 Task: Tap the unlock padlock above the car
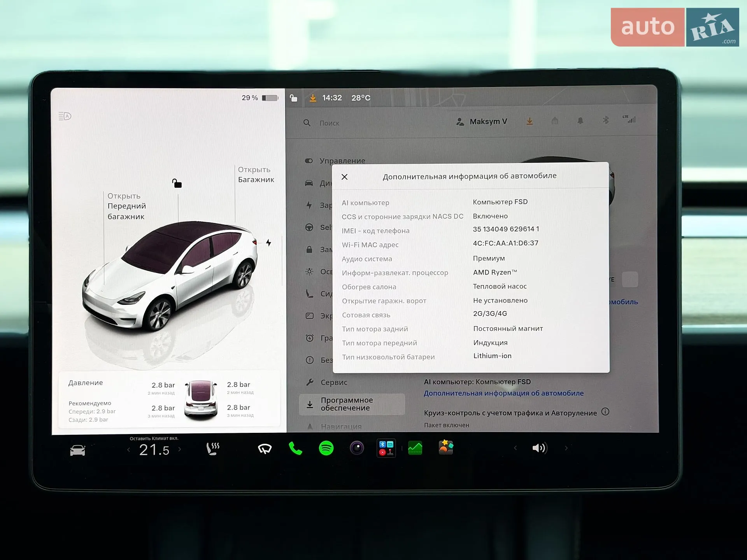tap(177, 183)
